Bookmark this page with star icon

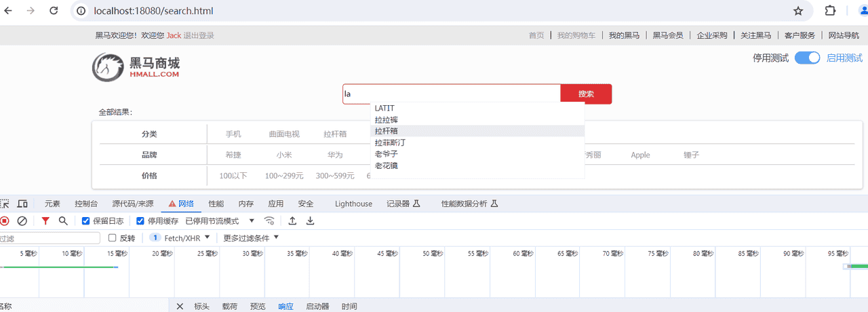coord(798,11)
